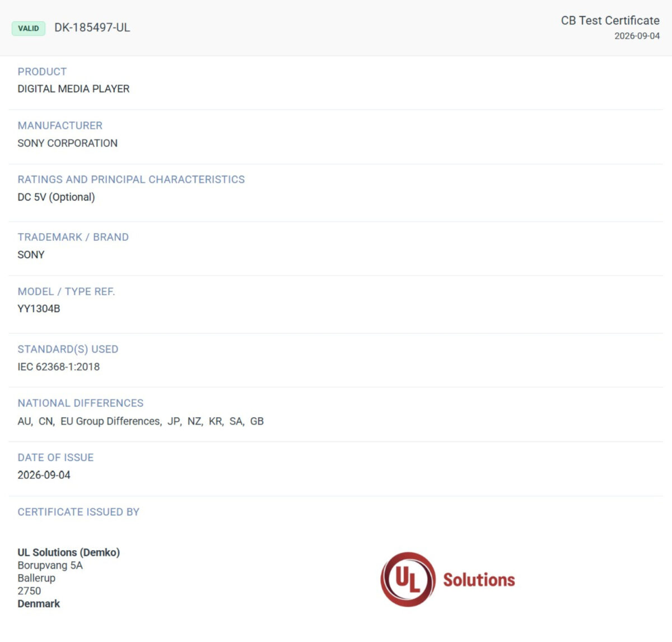672x642 pixels.
Task: Click the Denmark country line
Action: pyautogui.click(x=39, y=604)
